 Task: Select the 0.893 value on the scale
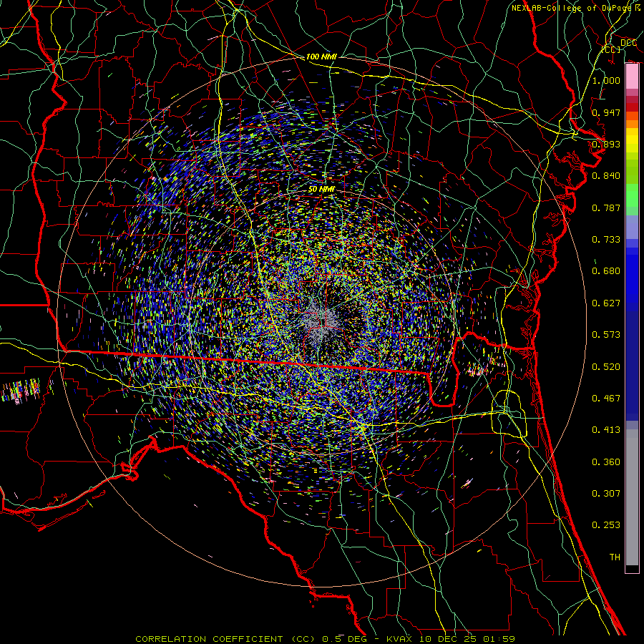[606, 144]
